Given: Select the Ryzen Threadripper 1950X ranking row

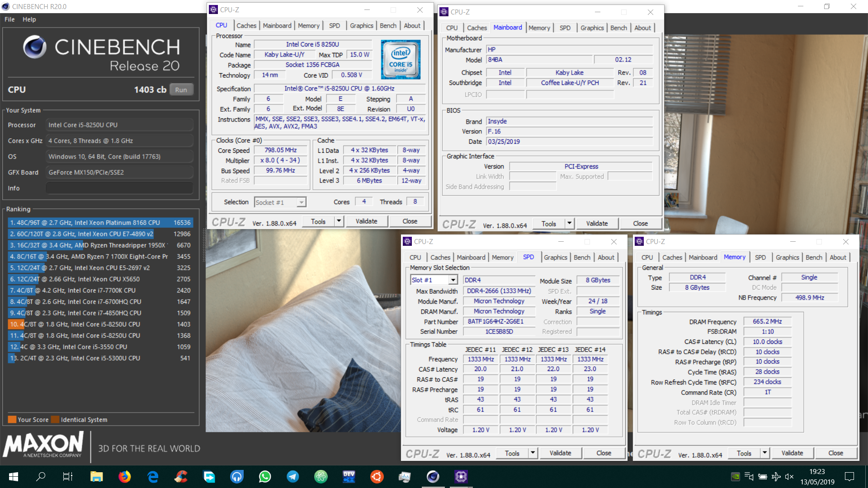Looking at the screenshot, I should point(100,245).
